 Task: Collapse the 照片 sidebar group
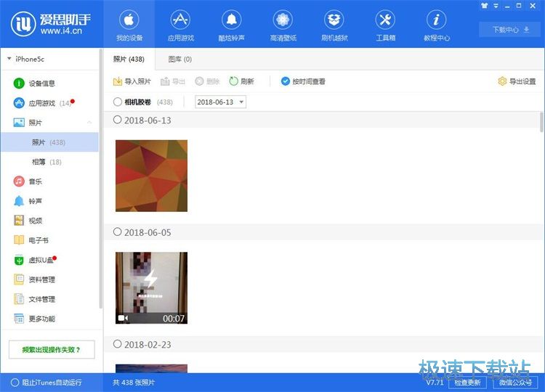tap(89, 123)
